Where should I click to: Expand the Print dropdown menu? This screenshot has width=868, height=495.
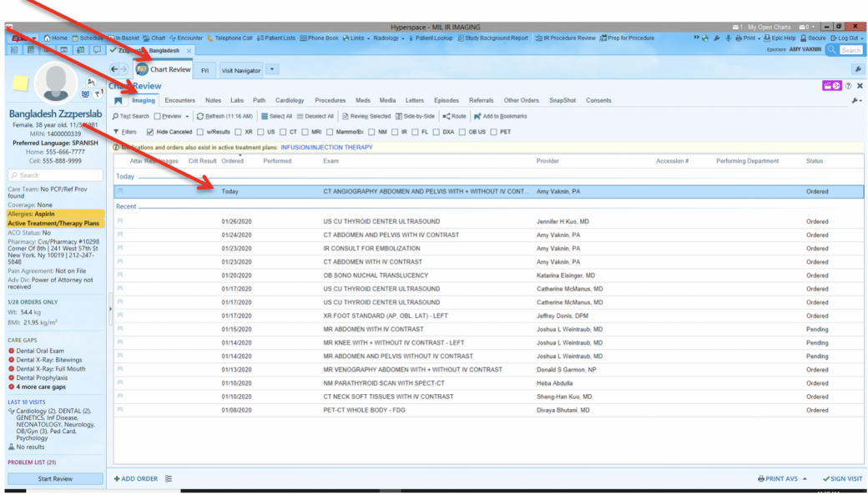[749, 38]
